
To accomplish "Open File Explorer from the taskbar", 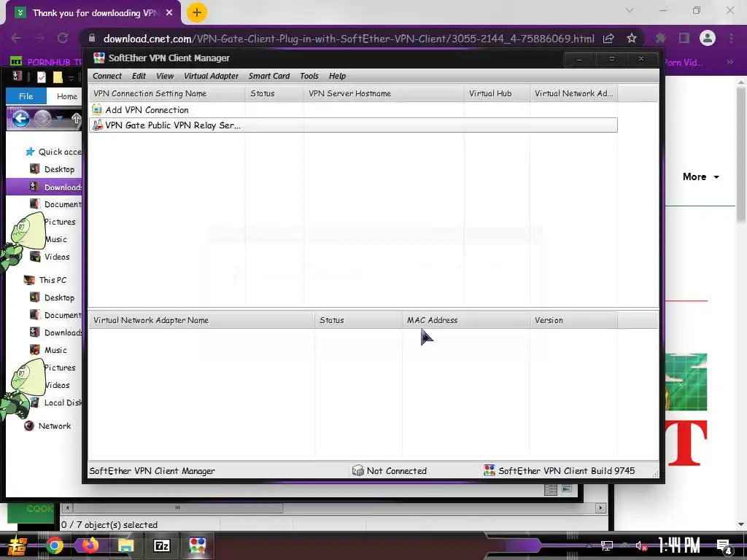I will pos(126,545).
